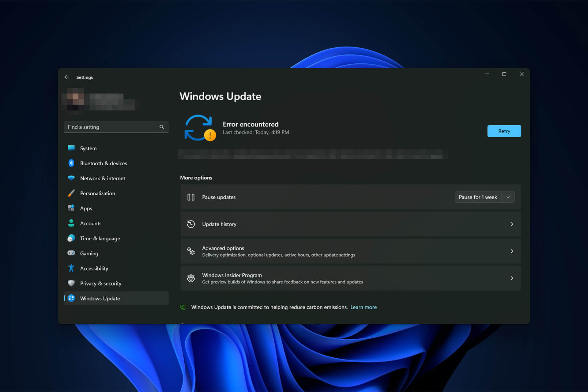Image resolution: width=588 pixels, height=392 pixels.
Task: Click the green leaf carbon icon
Action: (x=183, y=307)
